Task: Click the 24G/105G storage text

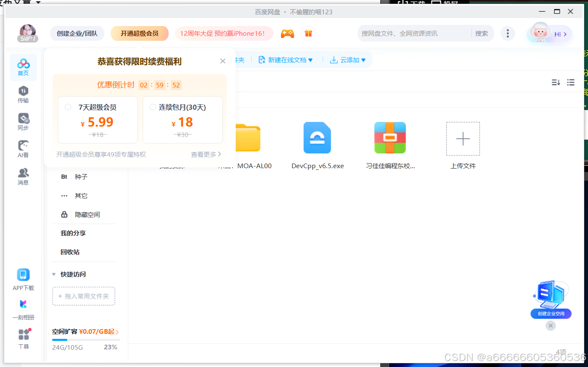Action: click(x=68, y=348)
